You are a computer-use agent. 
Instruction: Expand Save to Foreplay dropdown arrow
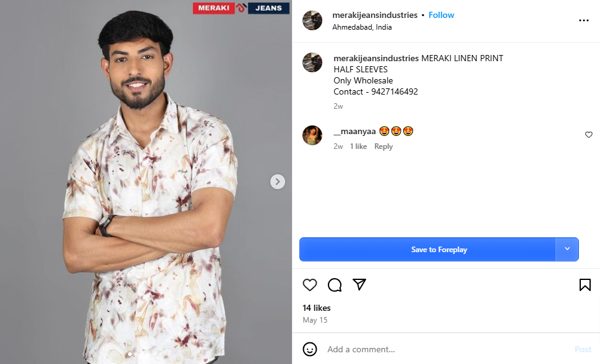click(567, 249)
